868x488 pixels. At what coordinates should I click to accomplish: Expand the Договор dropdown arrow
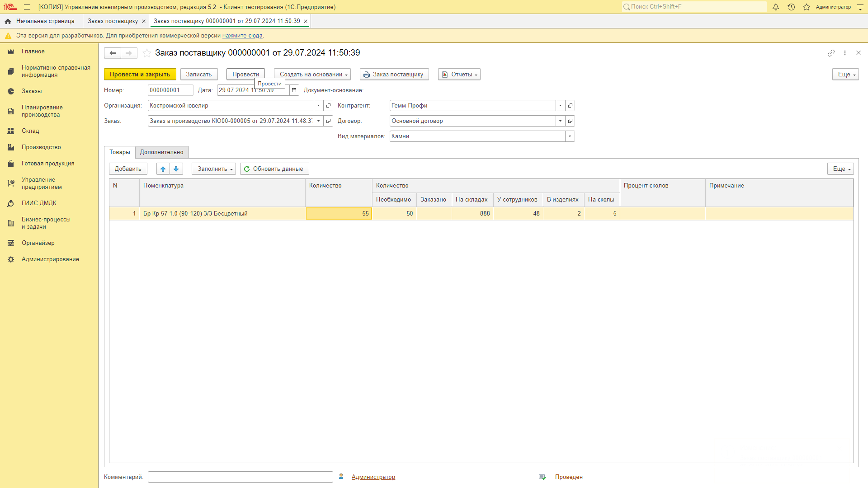pos(560,121)
